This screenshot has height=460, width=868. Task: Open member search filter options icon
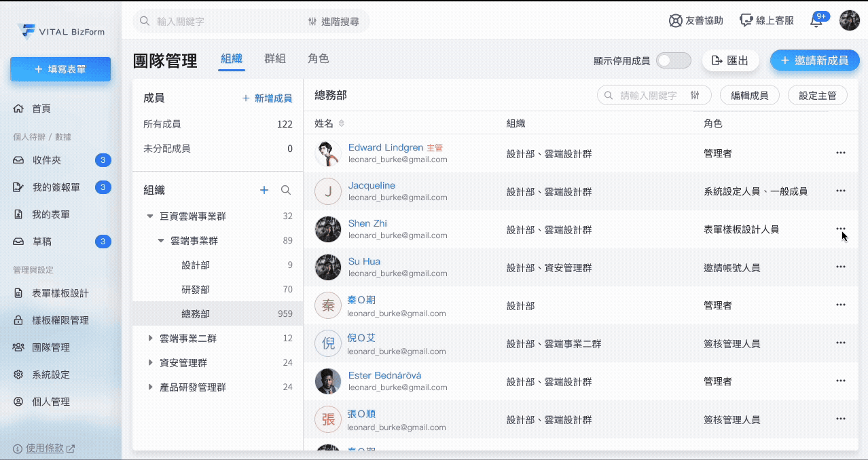pyautogui.click(x=695, y=96)
